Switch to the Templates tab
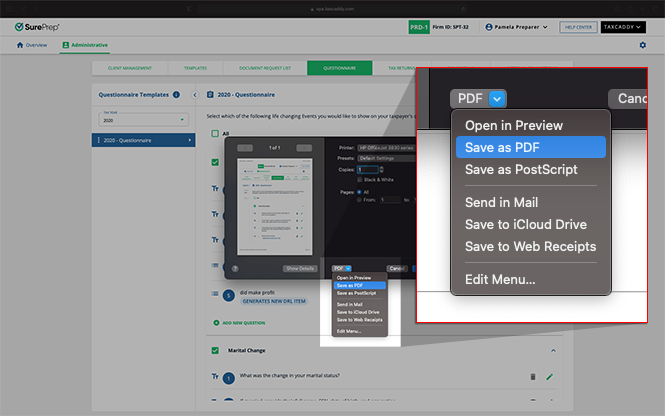 click(196, 68)
